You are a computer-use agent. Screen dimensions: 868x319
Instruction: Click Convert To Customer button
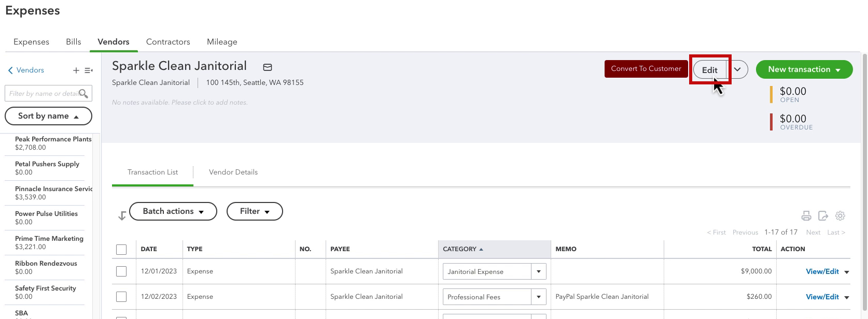[x=646, y=69]
